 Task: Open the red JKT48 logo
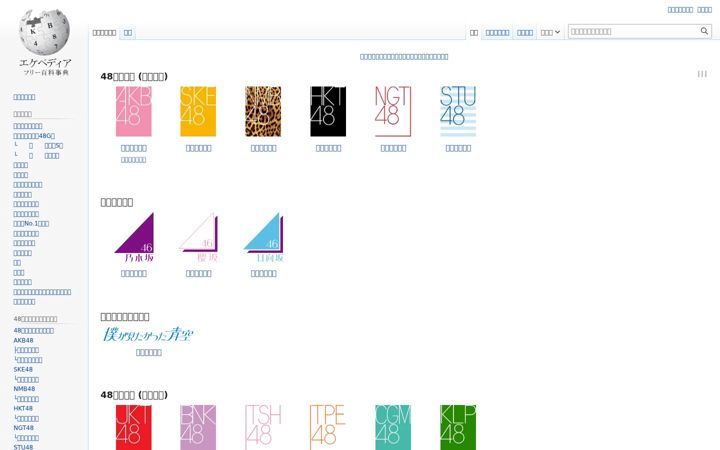pyautogui.click(x=134, y=427)
